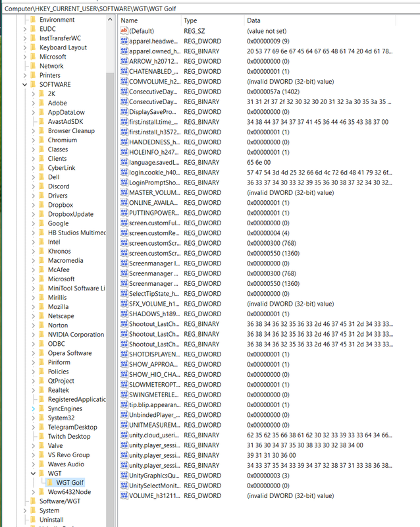Expand the Adobe key
This screenshot has height=527, width=420.
(x=33, y=103)
